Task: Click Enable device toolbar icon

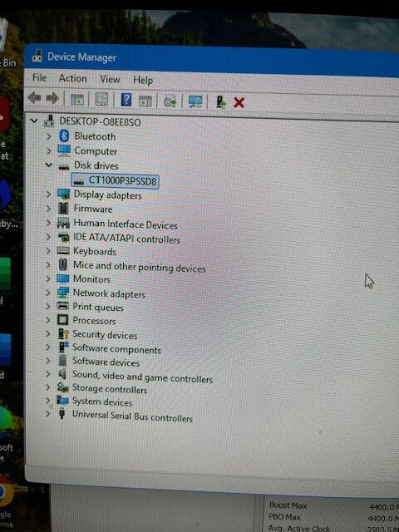Action: tap(221, 101)
